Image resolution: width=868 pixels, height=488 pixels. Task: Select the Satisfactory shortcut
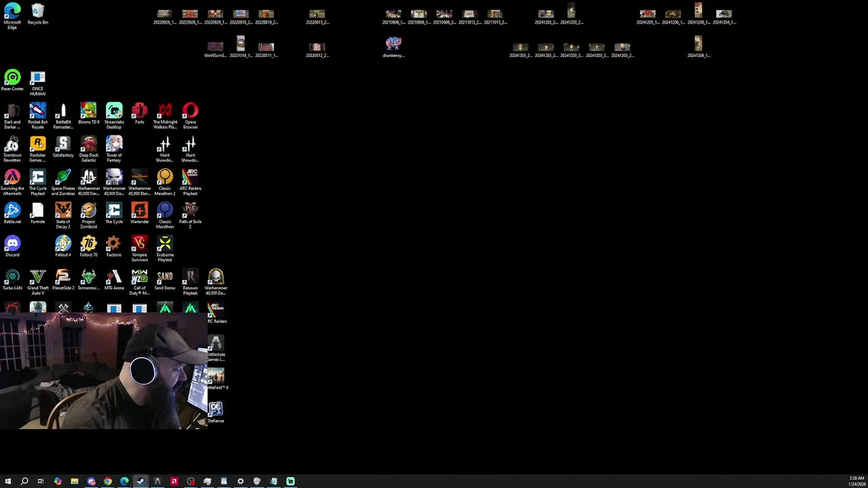pyautogui.click(x=63, y=147)
